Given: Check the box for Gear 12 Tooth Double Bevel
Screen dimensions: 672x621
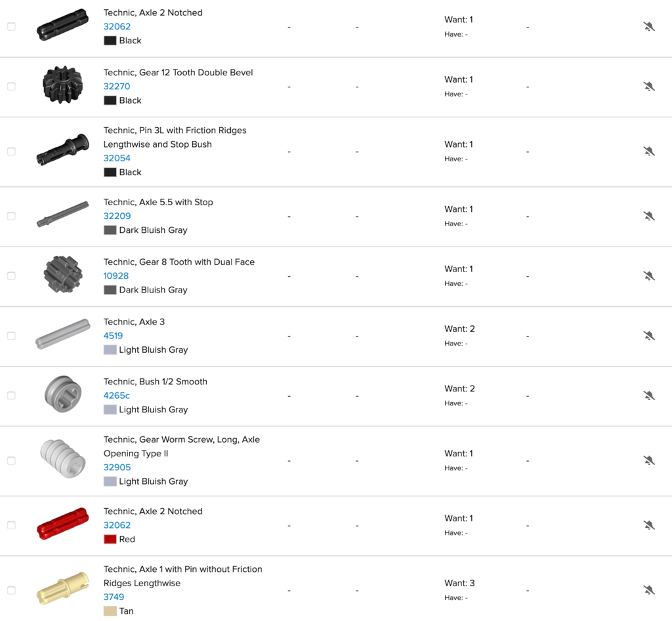Looking at the screenshot, I should click(10, 86).
